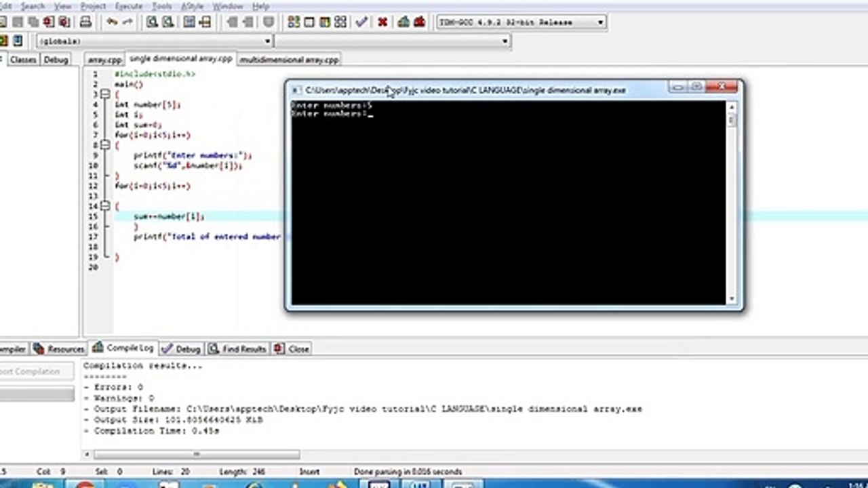The width and height of the screenshot is (868, 488).
Task: Collapse the code fold at line 3
Action: tap(105, 94)
